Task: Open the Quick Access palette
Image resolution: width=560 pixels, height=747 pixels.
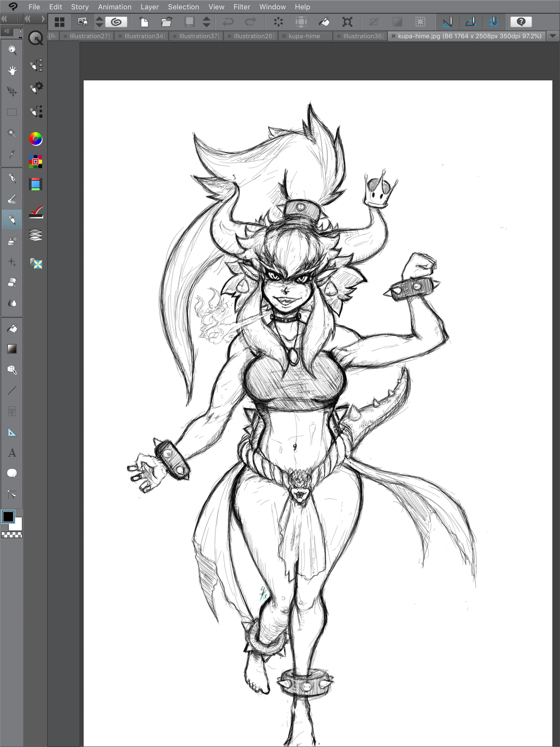Action: click(36, 38)
